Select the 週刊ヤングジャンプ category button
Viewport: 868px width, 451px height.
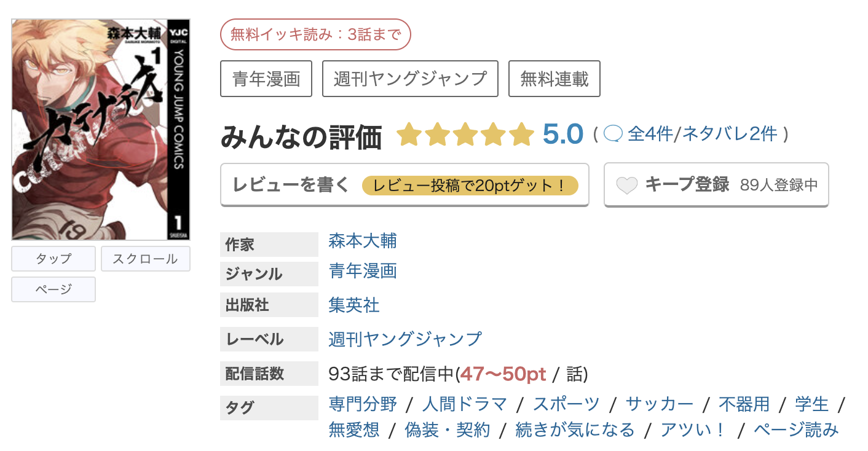point(409,79)
